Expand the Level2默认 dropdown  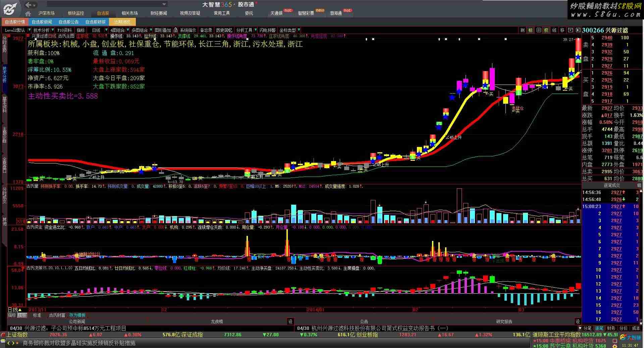[30, 30]
